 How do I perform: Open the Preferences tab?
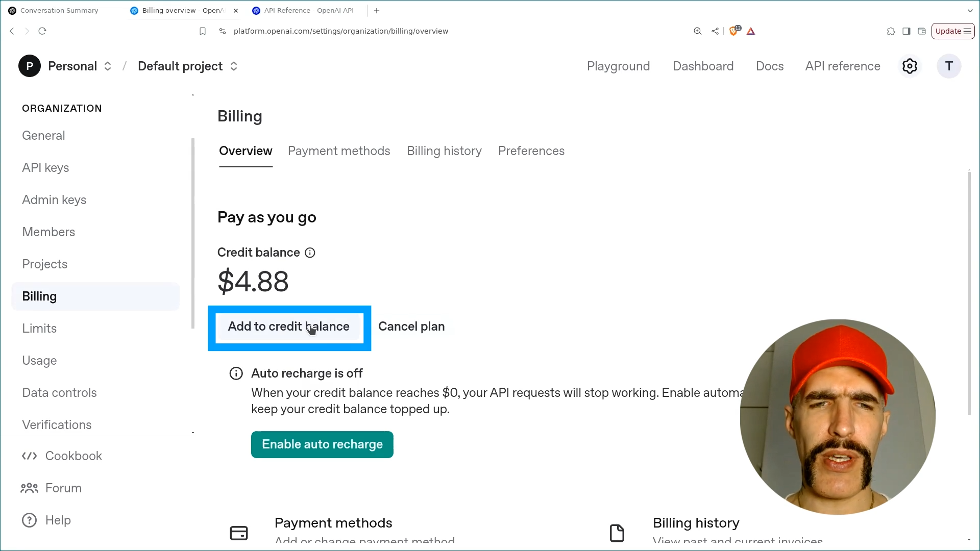(531, 151)
